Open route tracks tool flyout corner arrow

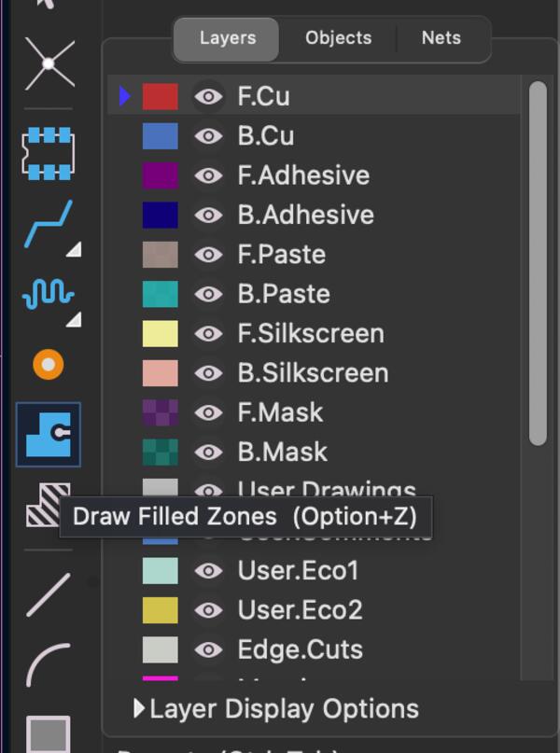[73, 249]
